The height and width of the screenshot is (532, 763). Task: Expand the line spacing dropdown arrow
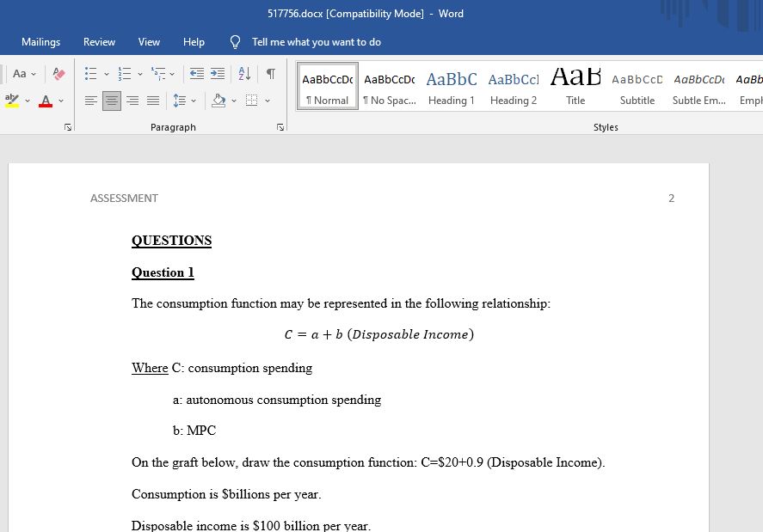tap(194, 101)
